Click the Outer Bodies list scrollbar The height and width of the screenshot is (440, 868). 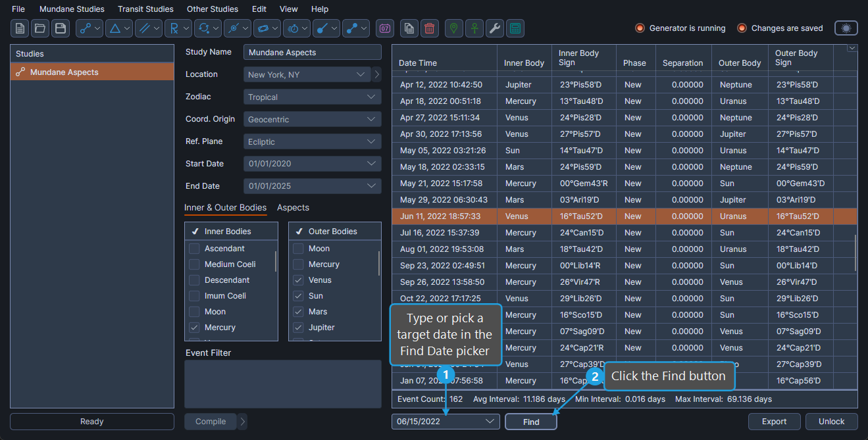coord(379,263)
